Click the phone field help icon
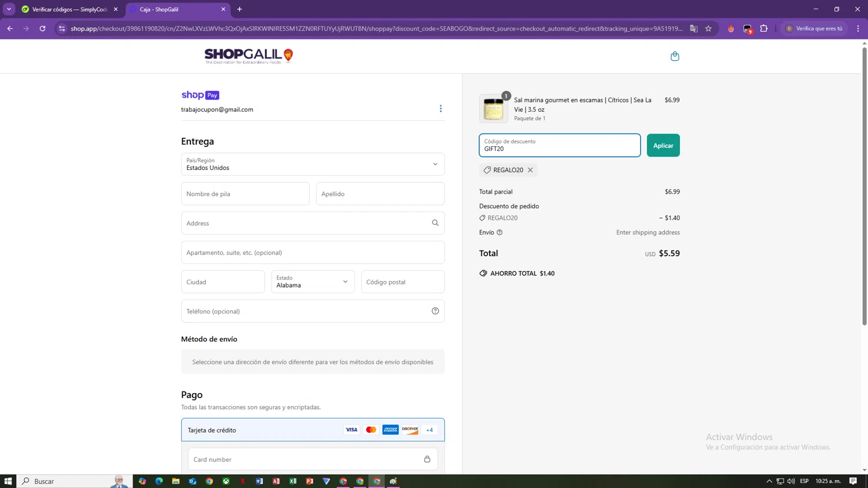 coord(435,311)
